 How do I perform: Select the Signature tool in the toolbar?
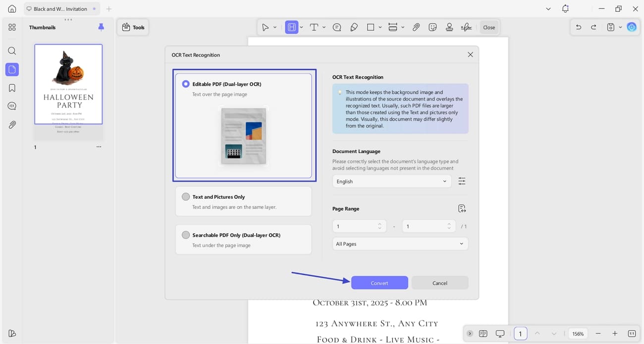pyautogui.click(x=466, y=27)
